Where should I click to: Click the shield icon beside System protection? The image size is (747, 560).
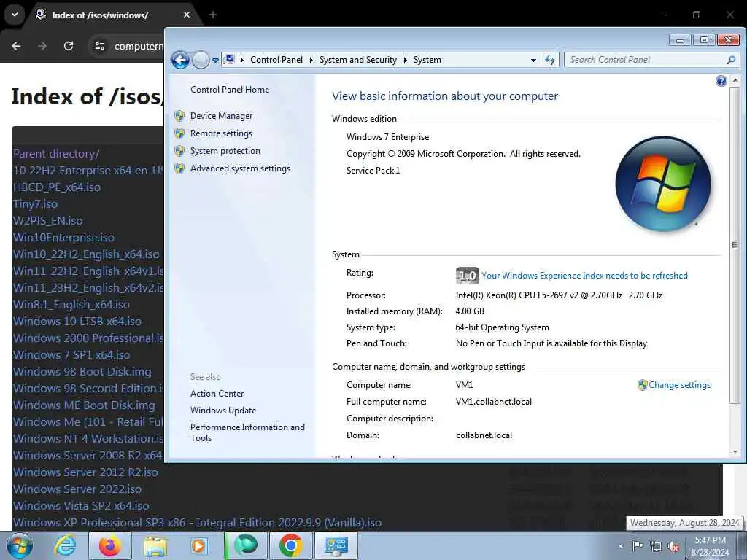(x=179, y=151)
